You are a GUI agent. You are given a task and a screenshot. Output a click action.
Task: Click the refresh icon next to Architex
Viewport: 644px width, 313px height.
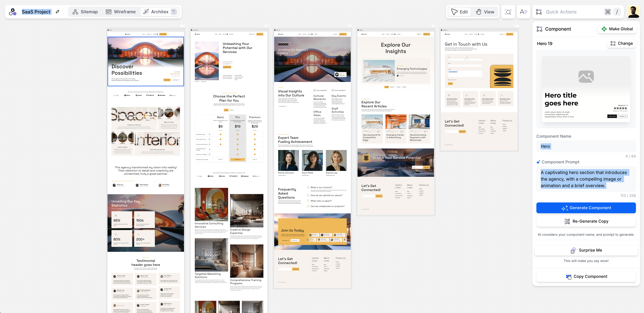[x=174, y=12]
